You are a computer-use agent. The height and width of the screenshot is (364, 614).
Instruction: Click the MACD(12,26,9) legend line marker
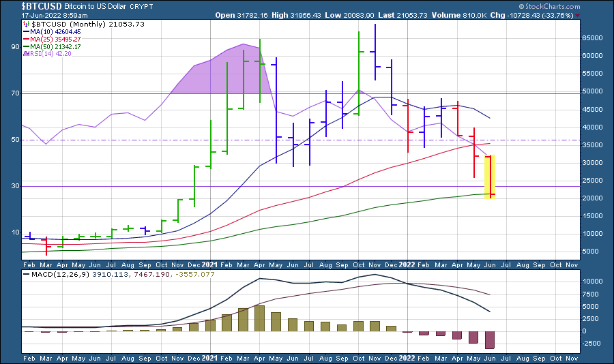(x=26, y=274)
